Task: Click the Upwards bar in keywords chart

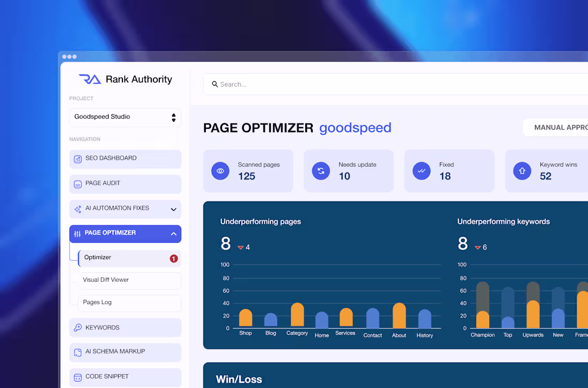Action: coord(533,305)
